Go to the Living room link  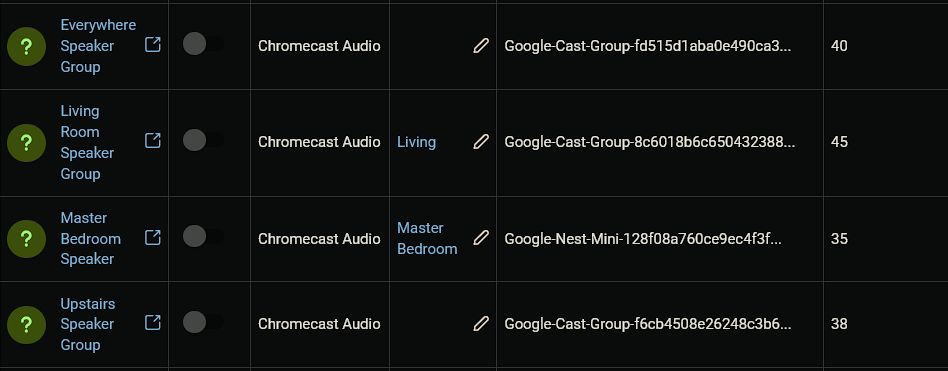[417, 142]
